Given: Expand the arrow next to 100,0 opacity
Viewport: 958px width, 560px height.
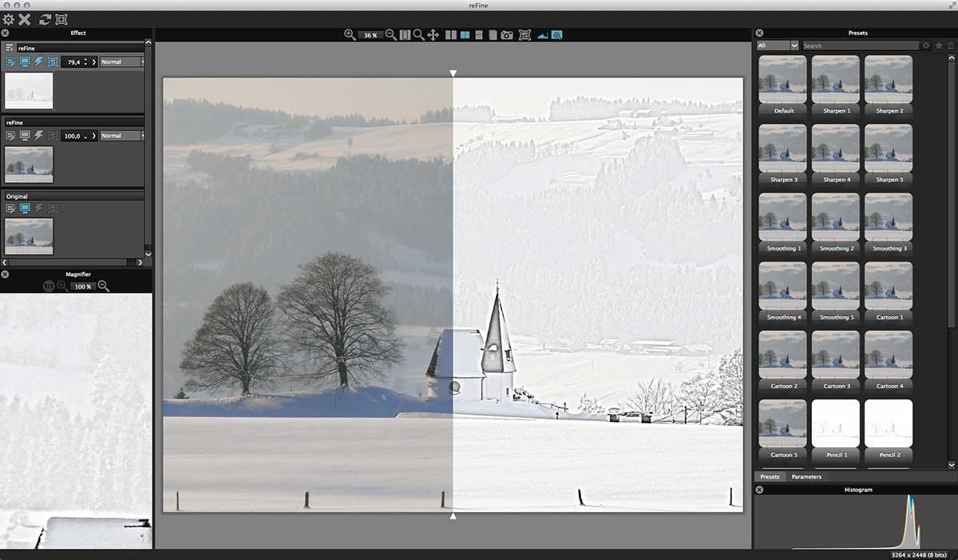Looking at the screenshot, I should (x=94, y=136).
